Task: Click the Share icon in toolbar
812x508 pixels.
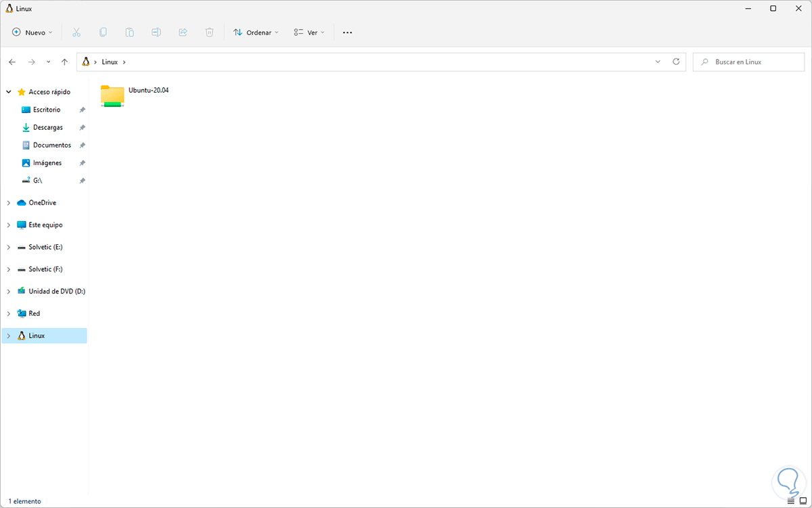Action: pos(183,32)
